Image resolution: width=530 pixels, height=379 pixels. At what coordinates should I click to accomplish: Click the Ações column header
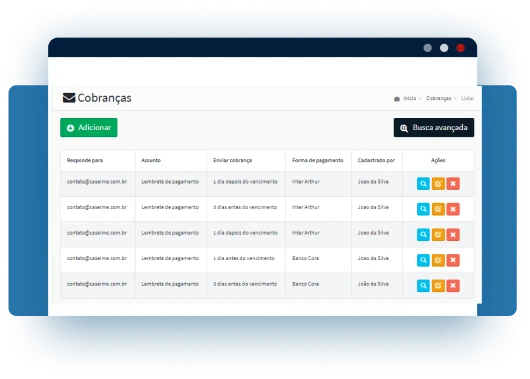click(x=438, y=160)
